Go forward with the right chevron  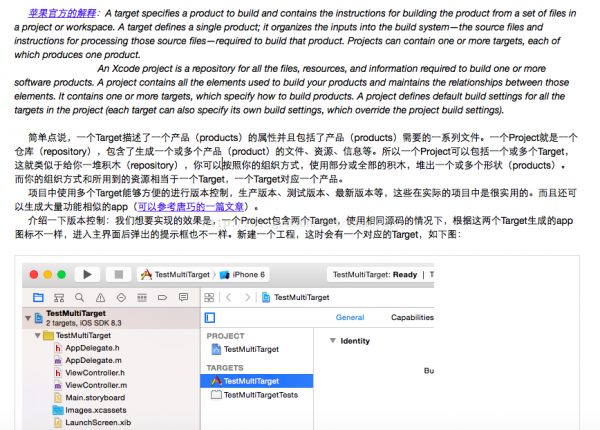[x=248, y=297]
